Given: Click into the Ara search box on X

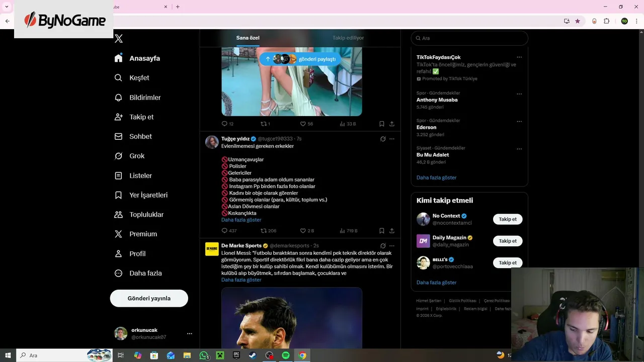Looking at the screenshot, I should (x=469, y=38).
